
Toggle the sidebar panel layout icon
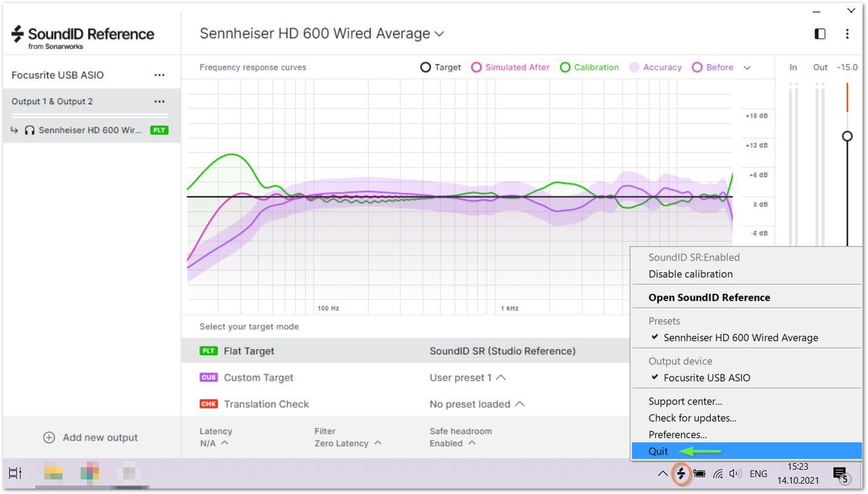[x=820, y=34]
